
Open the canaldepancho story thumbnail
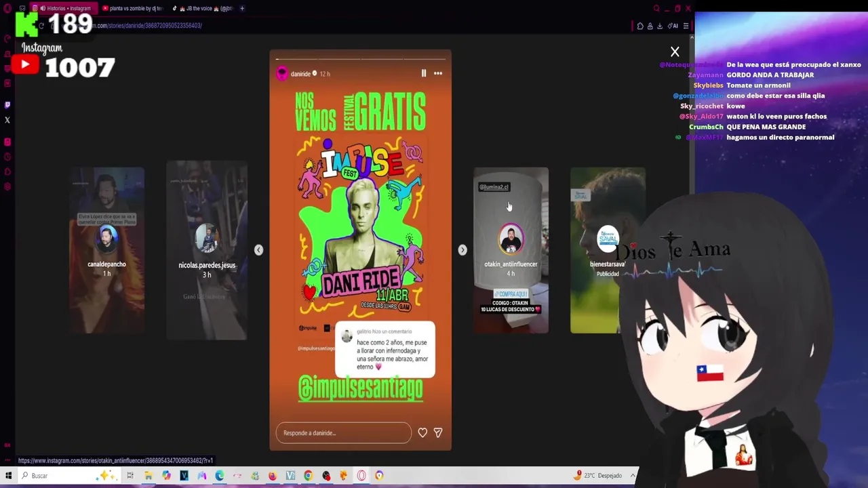coord(107,250)
